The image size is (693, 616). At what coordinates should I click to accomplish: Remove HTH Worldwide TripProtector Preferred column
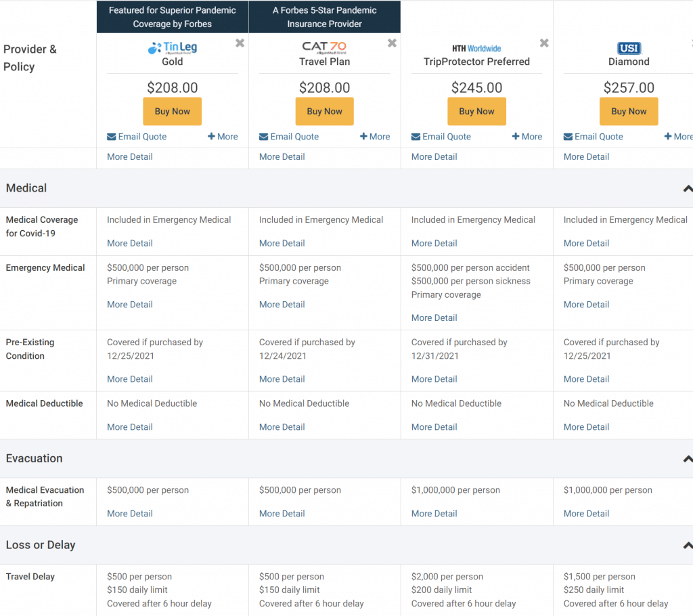[x=544, y=43]
